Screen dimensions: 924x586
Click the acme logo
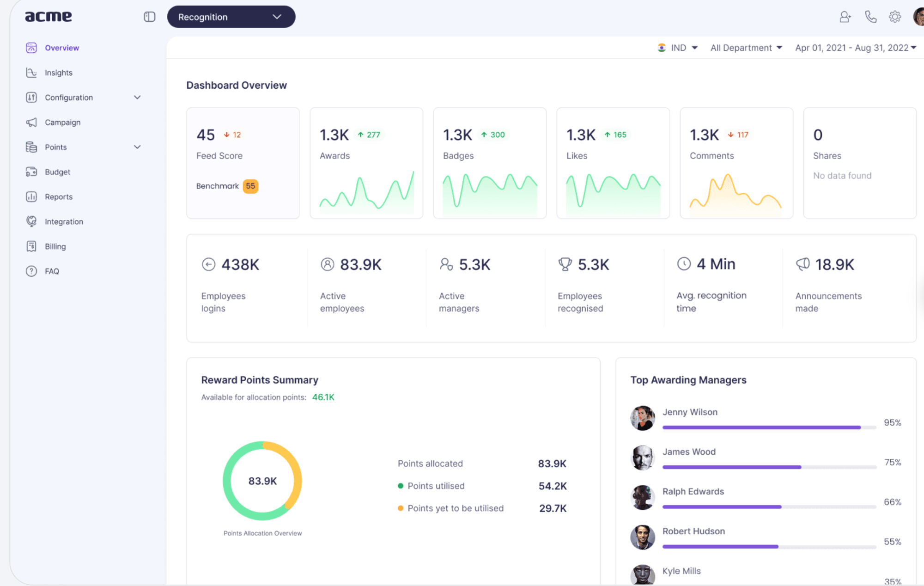(x=48, y=17)
